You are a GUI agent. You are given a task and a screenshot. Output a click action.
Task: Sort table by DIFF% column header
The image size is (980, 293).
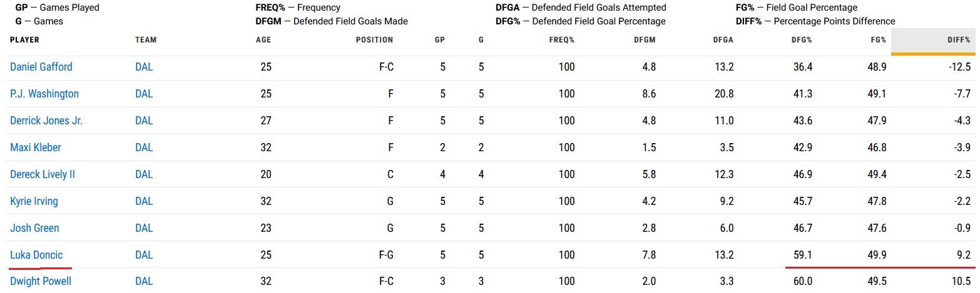[959, 40]
